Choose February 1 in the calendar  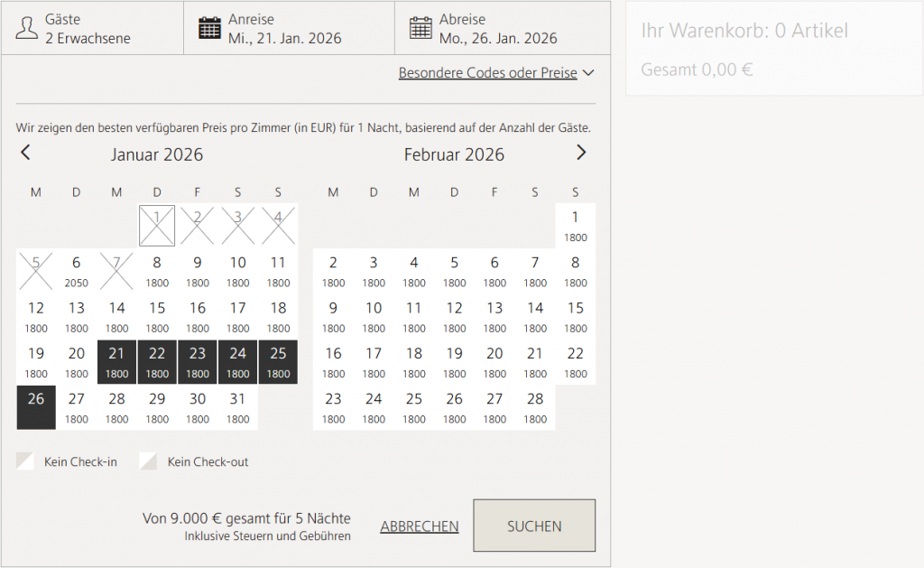click(x=575, y=226)
